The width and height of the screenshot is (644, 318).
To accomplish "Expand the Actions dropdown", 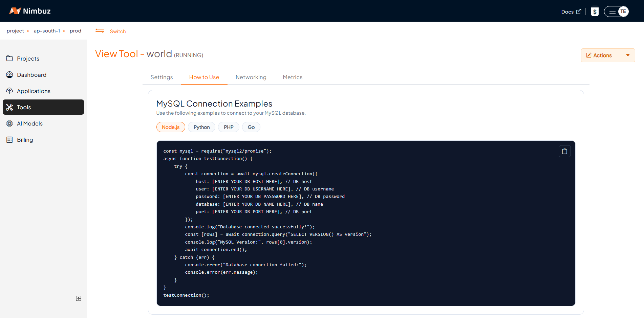I will pyautogui.click(x=608, y=55).
